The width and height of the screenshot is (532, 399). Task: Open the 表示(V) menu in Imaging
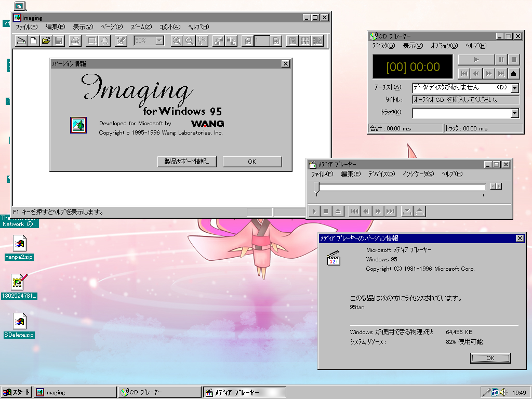coord(83,27)
